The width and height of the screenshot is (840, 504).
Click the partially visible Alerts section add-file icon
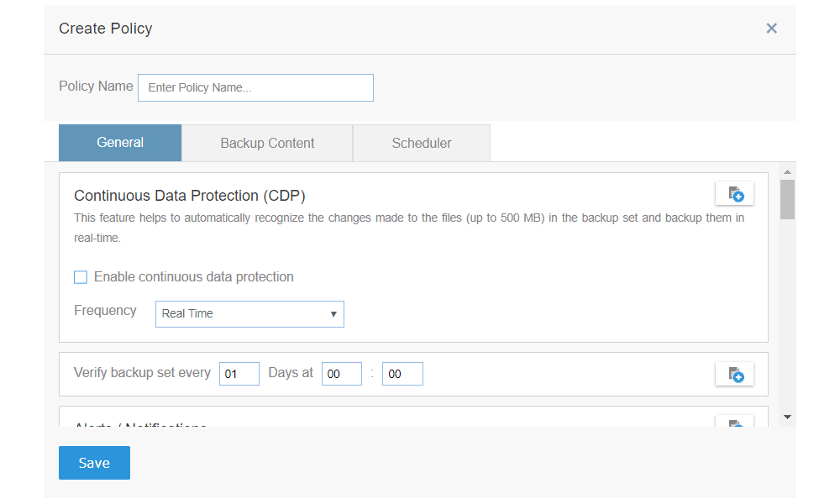pos(734,422)
